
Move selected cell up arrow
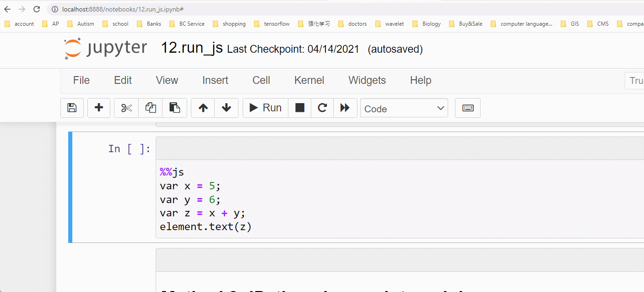tap(203, 108)
